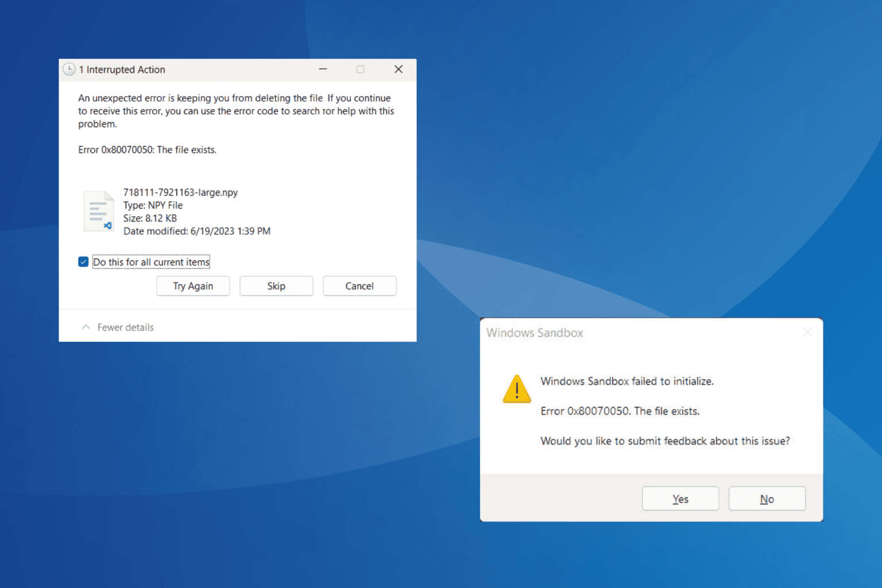
Task: Click the 'Size: 8.12 KB' text
Action: (x=150, y=218)
